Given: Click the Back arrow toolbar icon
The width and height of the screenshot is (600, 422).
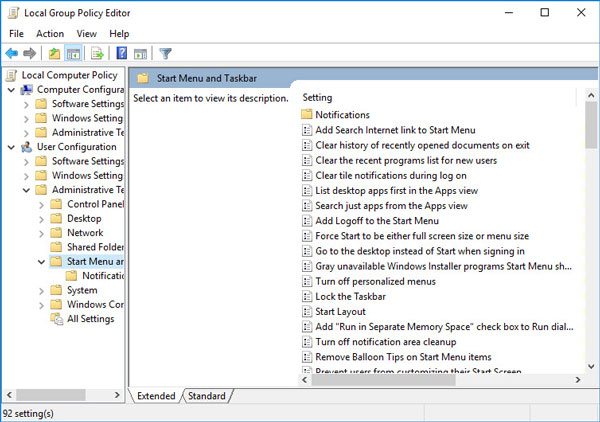Looking at the screenshot, I should [12, 53].
